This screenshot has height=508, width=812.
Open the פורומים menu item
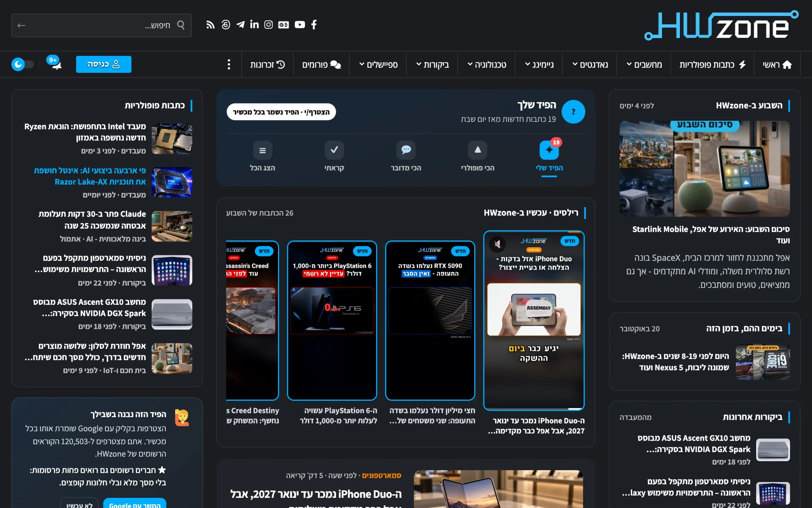[x=321, y=64]
